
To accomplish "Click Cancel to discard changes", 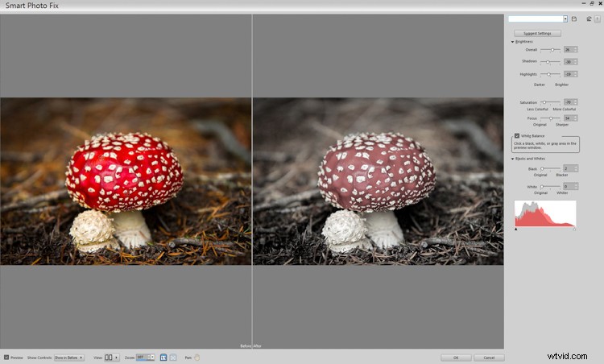I will click(x=489, y=357).
